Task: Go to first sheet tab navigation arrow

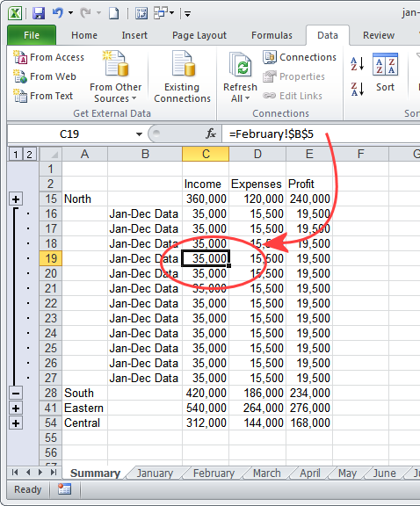Action: click(x=15, y=473)
